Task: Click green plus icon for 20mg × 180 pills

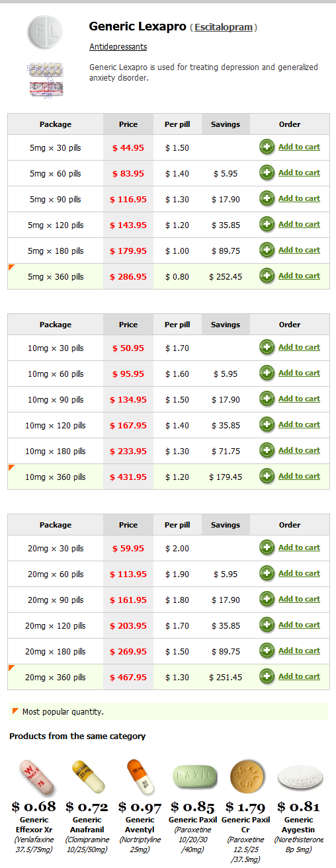Action: [x=267, y=651]
